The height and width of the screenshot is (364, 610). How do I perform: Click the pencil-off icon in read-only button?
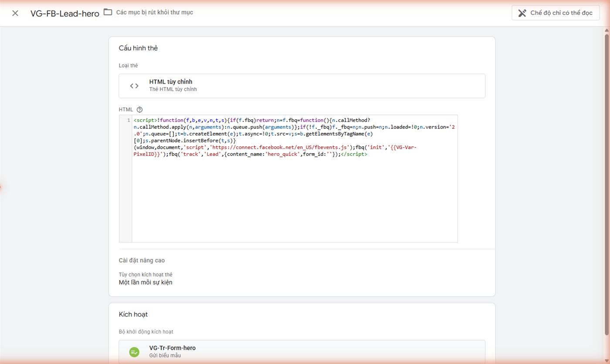(x=522, y=13)
